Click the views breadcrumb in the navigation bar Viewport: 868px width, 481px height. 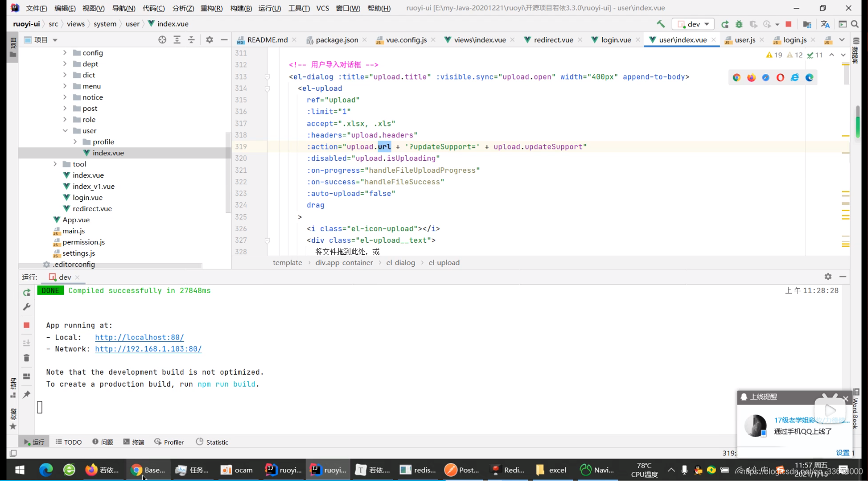coord(76,24)
